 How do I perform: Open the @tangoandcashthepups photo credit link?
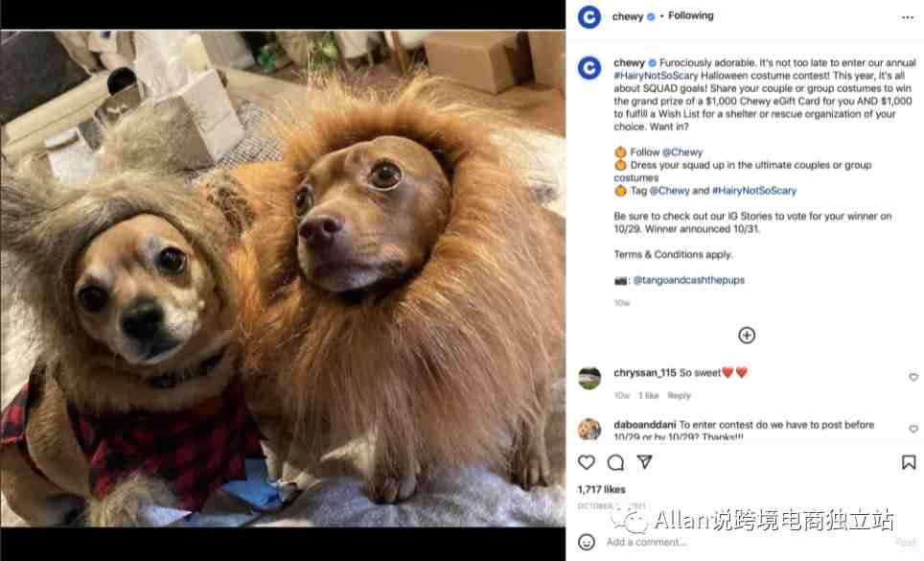tap(689, 280)
